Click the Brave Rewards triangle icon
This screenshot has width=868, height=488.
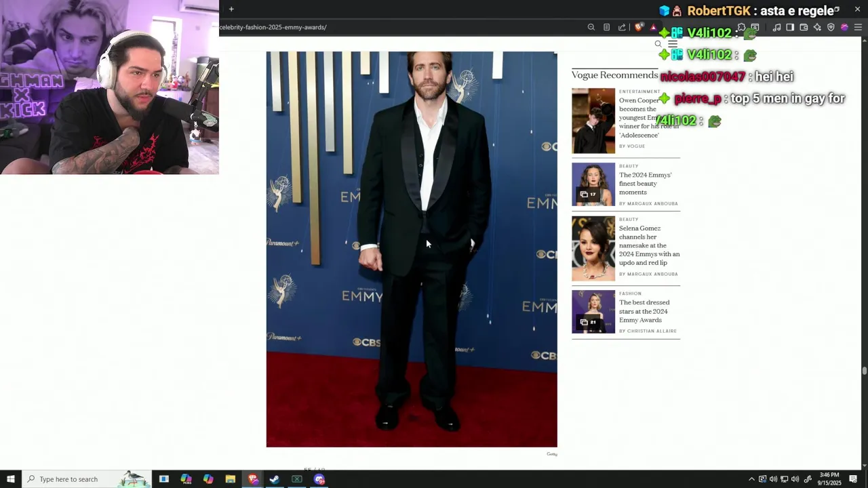tap(653, 27)
